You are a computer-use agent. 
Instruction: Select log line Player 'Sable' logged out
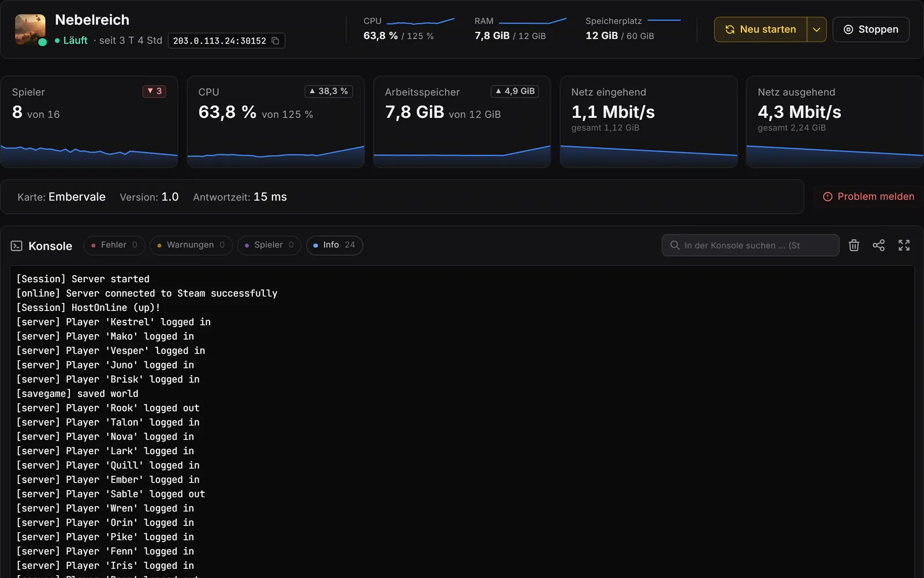(x=110, y=494)
